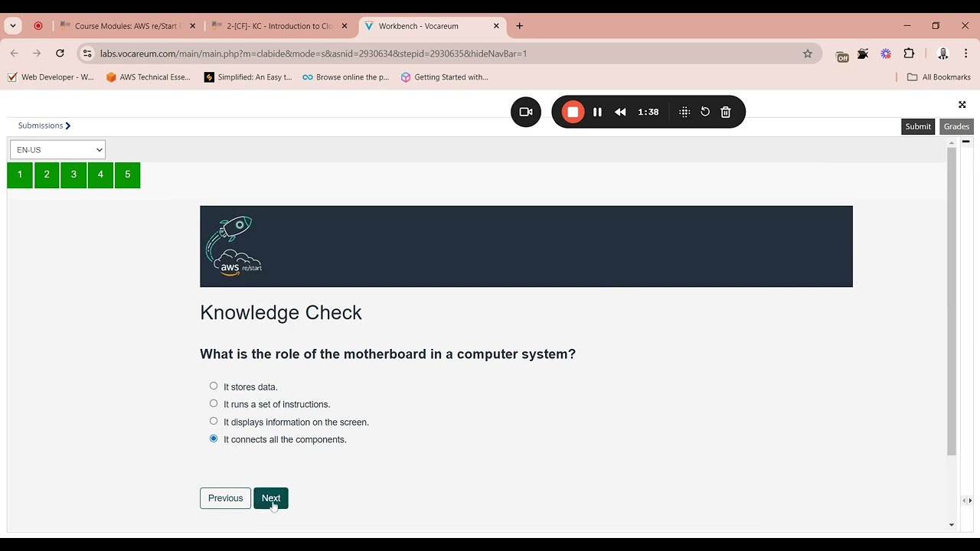Expand page to fullscreen with arrows icon

pyautogui.click(x=962, y=105)
